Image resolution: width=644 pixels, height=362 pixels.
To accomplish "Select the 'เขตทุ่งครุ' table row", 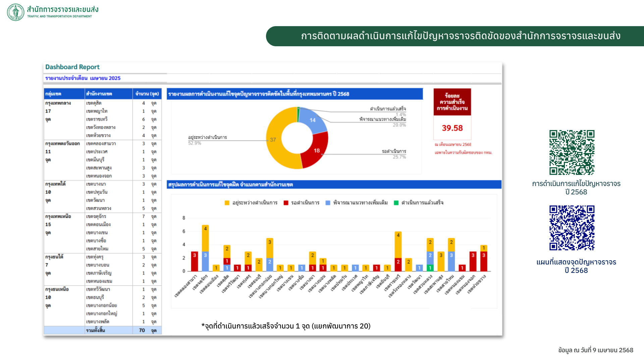I will point(123,257).
